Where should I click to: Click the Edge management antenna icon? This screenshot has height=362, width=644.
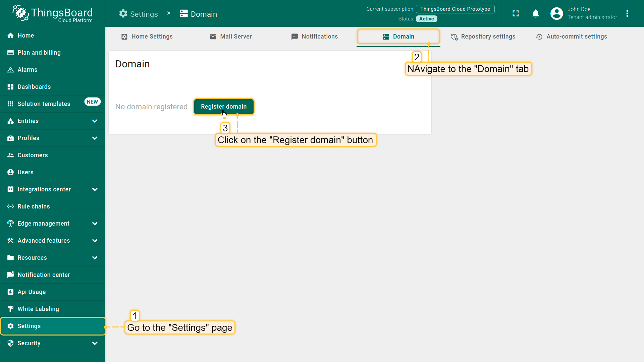pyautogui.click(x=10, y=224)
